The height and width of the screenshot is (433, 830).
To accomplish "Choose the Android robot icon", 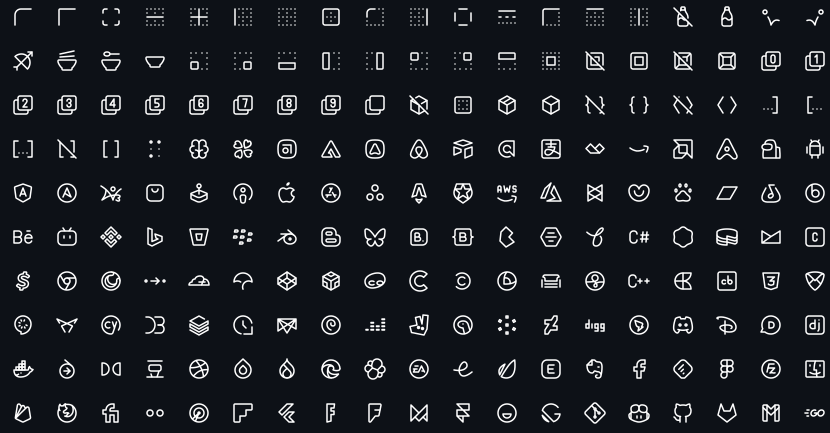I will pyautogui.click(x=815, y=149).
